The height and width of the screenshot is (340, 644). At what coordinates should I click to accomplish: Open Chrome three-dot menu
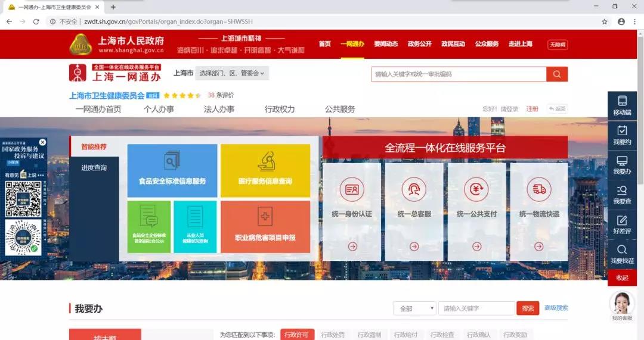click(634, 22)
